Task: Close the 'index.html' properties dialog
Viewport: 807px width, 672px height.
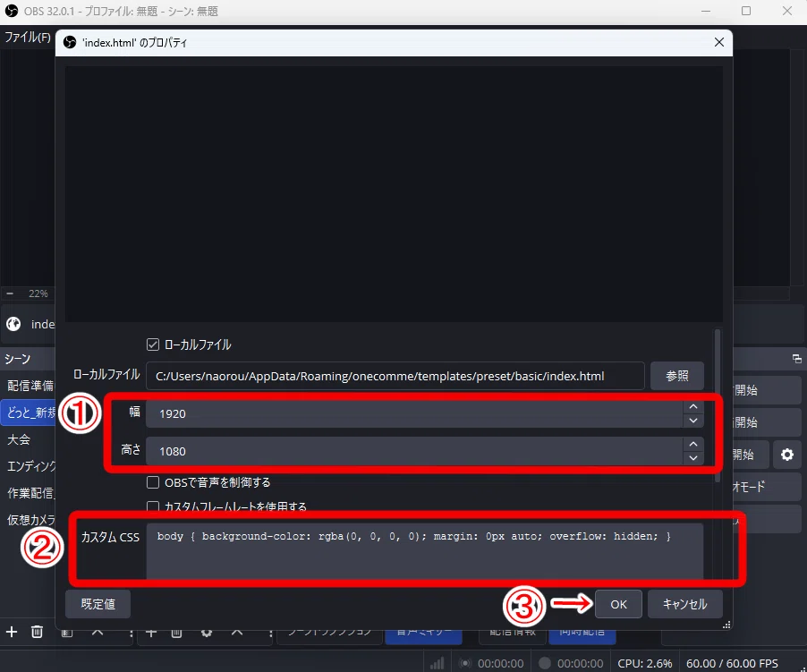Action: point(719,42)
